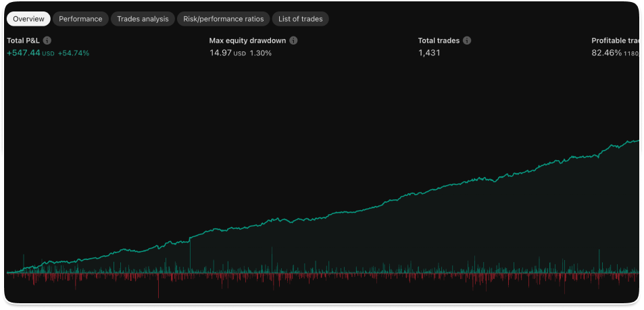Click the info icon beside Total P&L
644x310 pixels.
pyautogui.click(x=47, y=41)
